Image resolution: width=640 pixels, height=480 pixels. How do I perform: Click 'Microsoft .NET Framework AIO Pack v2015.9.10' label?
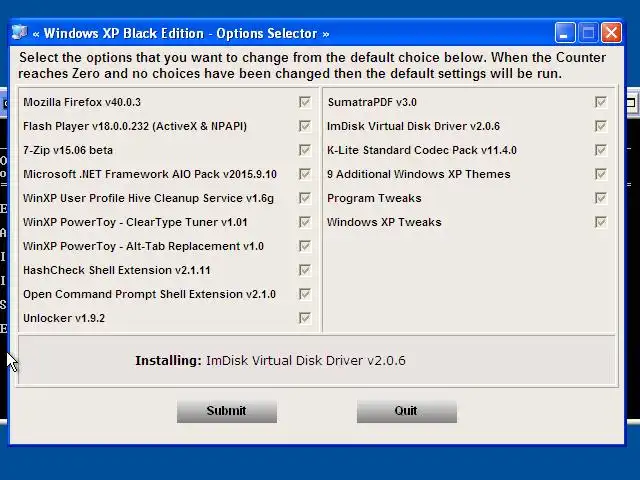coord(150,174)
